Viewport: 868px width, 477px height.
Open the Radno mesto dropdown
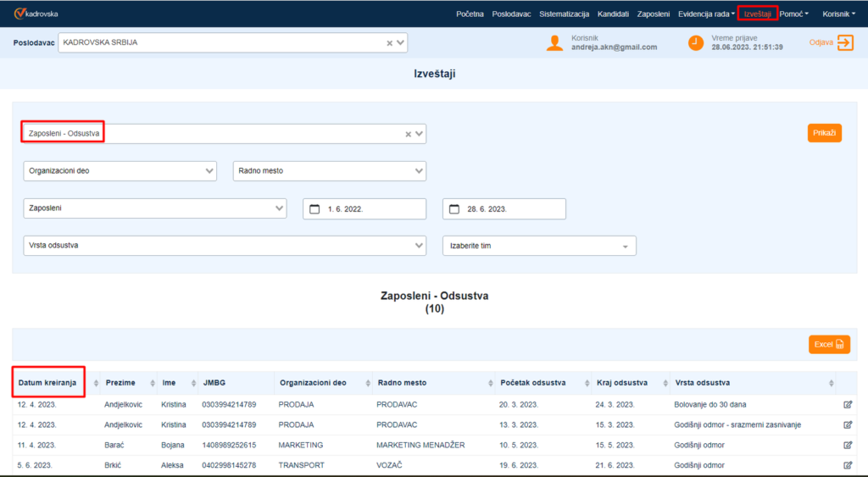pyautogui.click(x=330, y=171)
